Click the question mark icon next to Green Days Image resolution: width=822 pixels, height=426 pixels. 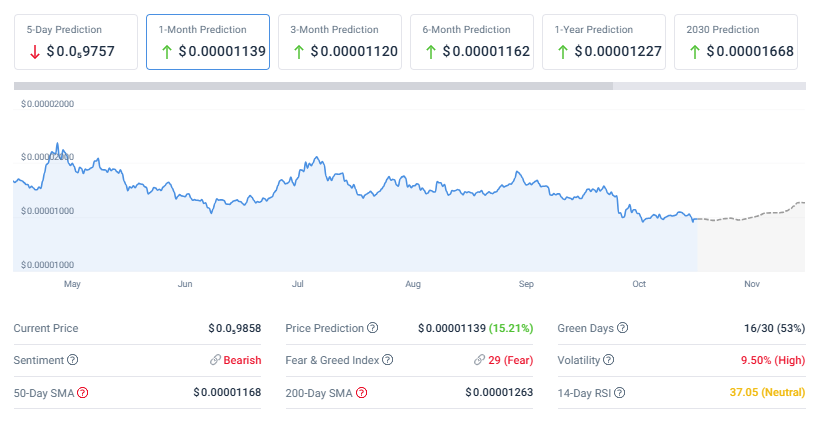[x=623, y=328]
